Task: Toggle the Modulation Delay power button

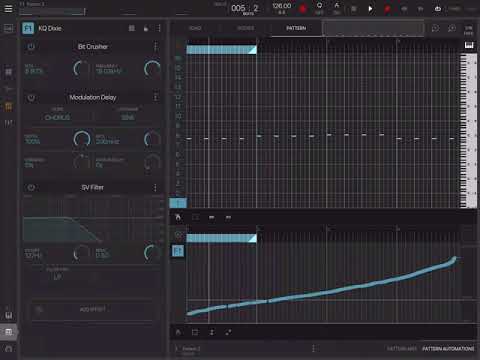Action: tap(31, 98)
